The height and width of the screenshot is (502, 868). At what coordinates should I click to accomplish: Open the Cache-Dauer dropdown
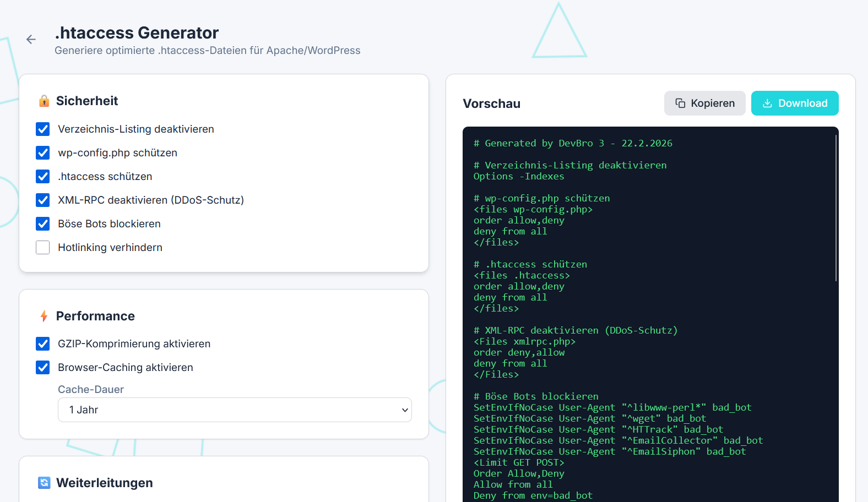[x=234, y=410]
